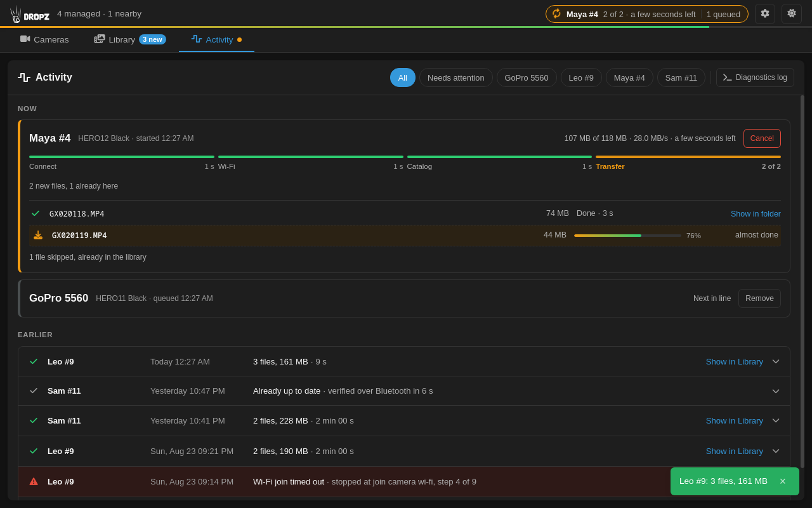The image size is (812, 508).
Task: Click the camera icon on Cameras tab
Action: coord(25,39)
